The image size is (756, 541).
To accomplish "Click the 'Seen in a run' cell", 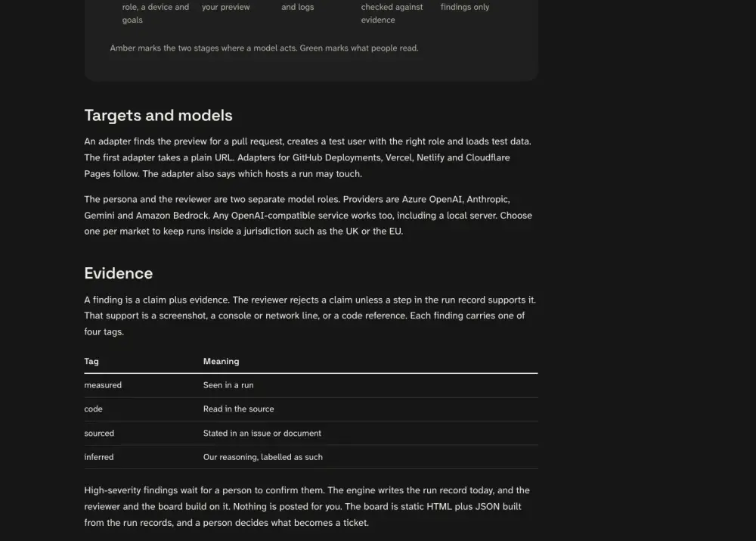I will click(x=228, y=385).
